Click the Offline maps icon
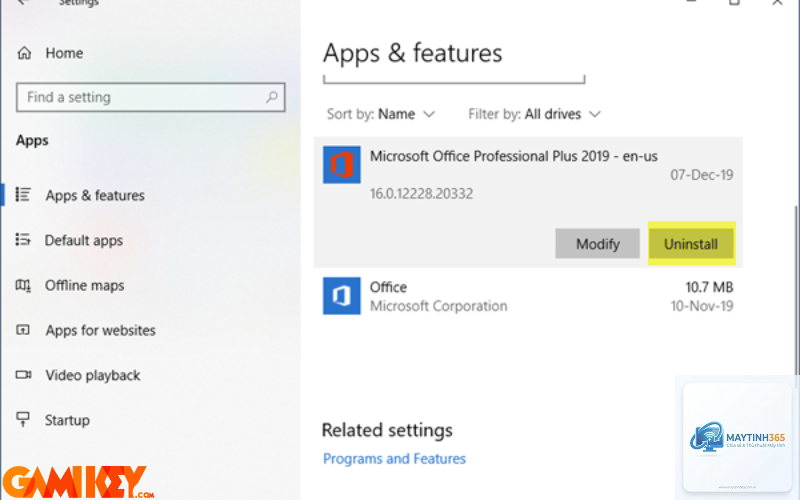This screenshot has width=800, height=500. [x=23, y=285]
